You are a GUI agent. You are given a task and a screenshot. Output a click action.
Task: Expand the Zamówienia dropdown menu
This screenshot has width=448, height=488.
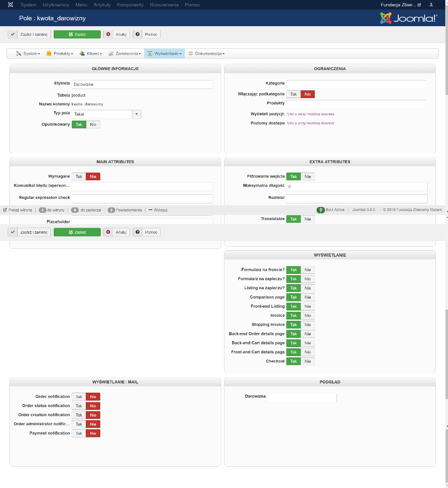(x=125, y=53)
